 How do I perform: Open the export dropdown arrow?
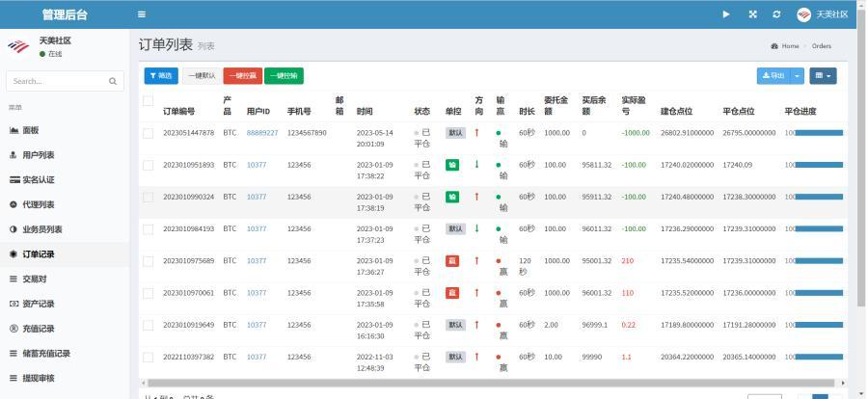(798, 75)
